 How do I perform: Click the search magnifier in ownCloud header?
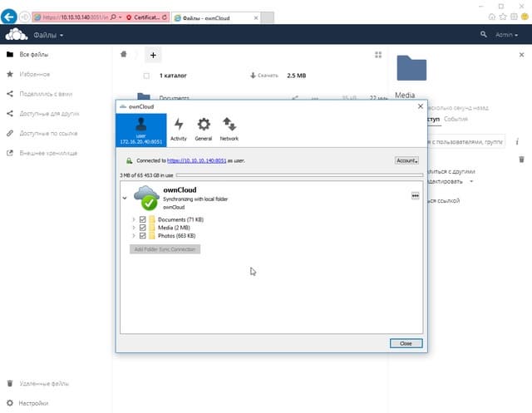(x=484, y=34)
